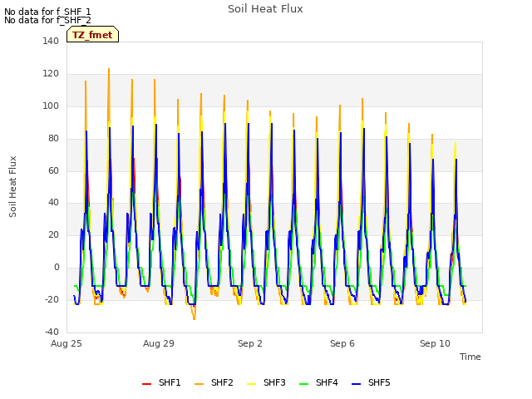Click the SHF3 legend label
Viewport: 532px width, 399px height.
(x=274, y=382)
